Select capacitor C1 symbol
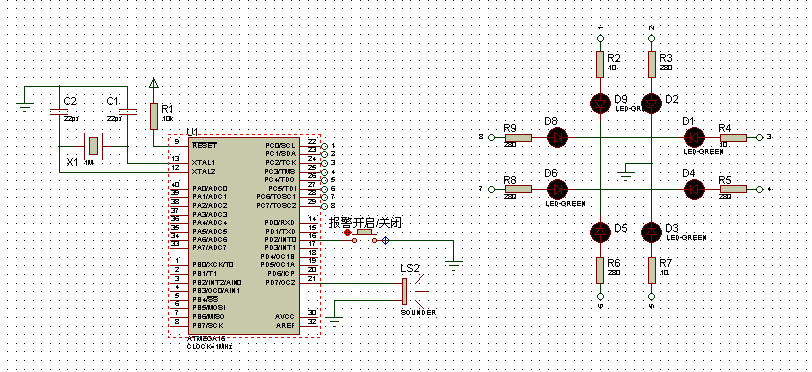 click(127, 111)
